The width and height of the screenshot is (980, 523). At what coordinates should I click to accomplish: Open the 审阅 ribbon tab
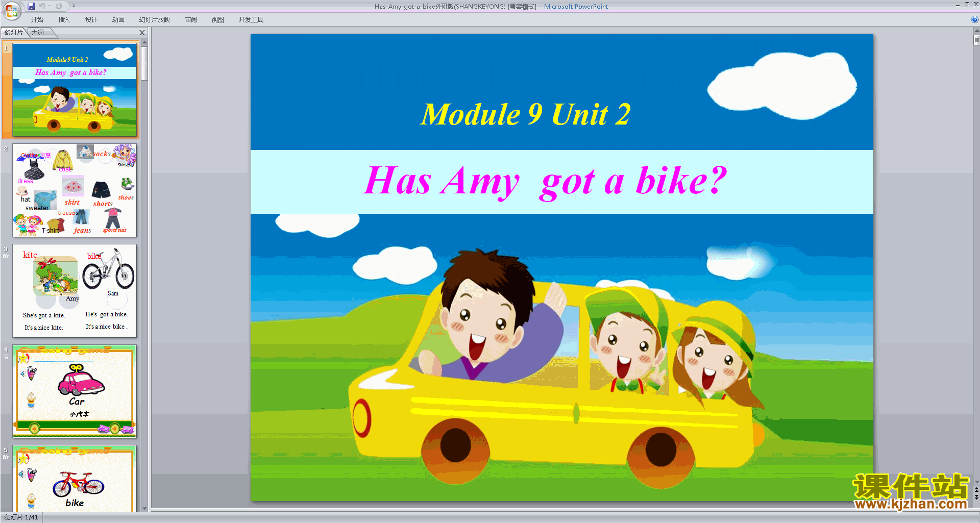point(191,20)
